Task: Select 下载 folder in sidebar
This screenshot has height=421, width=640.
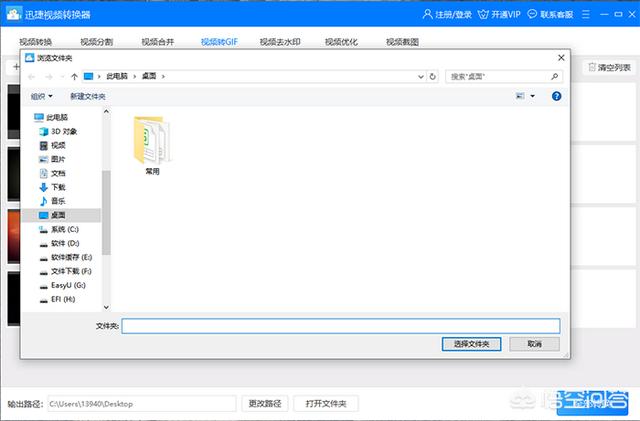Action: (x=52, y=187)
